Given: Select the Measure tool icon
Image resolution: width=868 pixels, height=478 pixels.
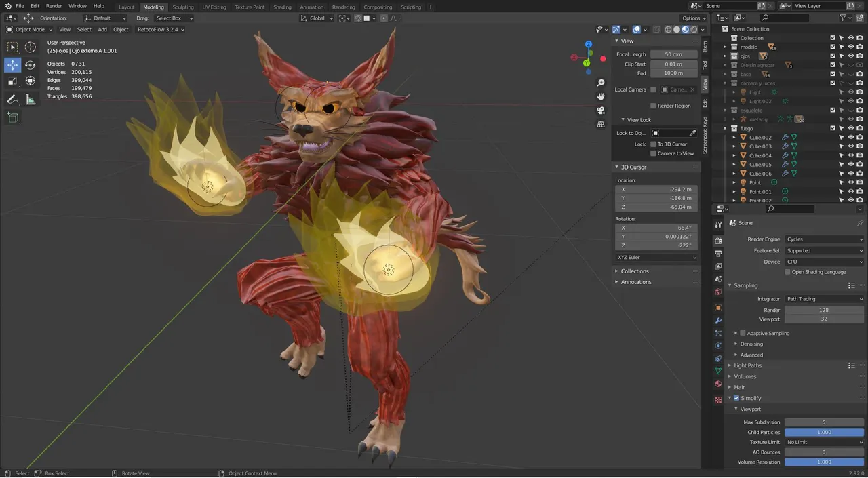Looking at the screenshot, I should pyautogui.click(x=31, y=99).
